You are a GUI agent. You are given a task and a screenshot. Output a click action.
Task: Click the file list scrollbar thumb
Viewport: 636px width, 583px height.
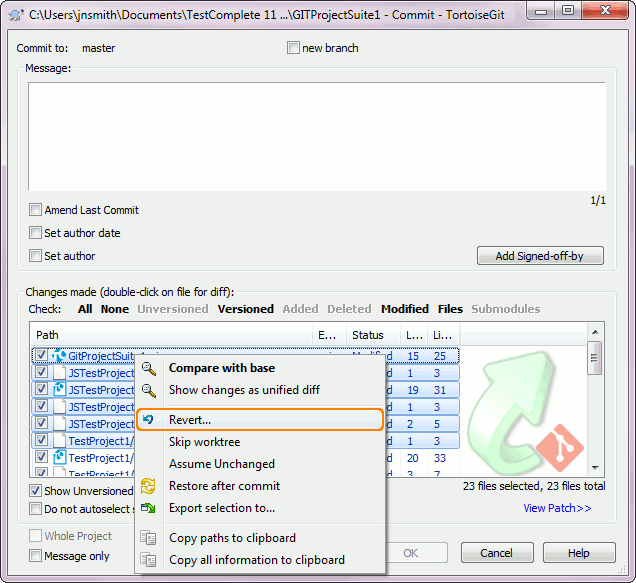(x=595, y=358)
